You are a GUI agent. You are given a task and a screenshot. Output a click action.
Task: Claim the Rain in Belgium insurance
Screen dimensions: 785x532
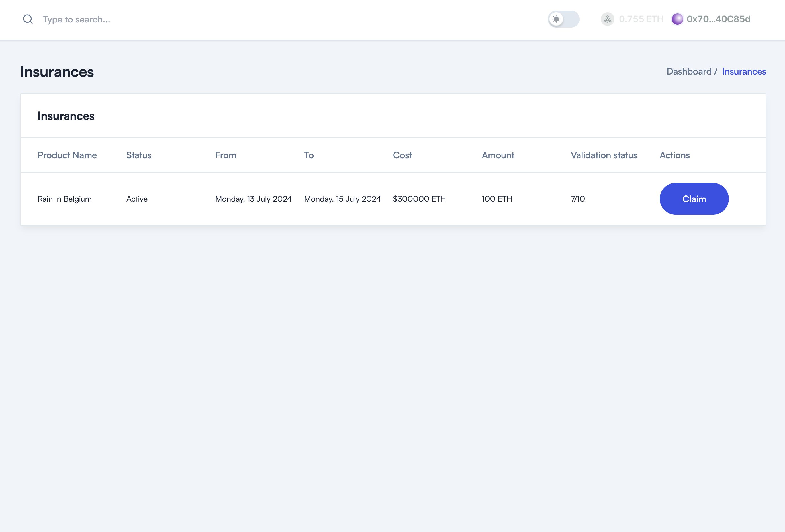point(694,199)
